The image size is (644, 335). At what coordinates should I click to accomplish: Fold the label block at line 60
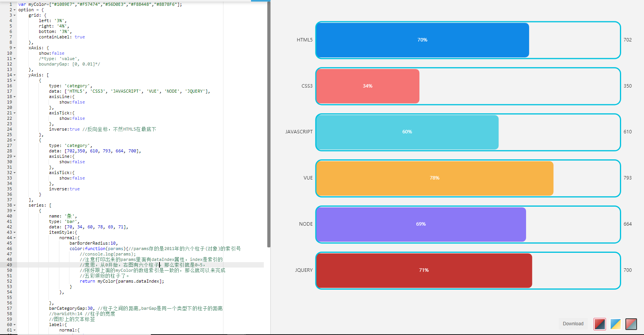15,325
